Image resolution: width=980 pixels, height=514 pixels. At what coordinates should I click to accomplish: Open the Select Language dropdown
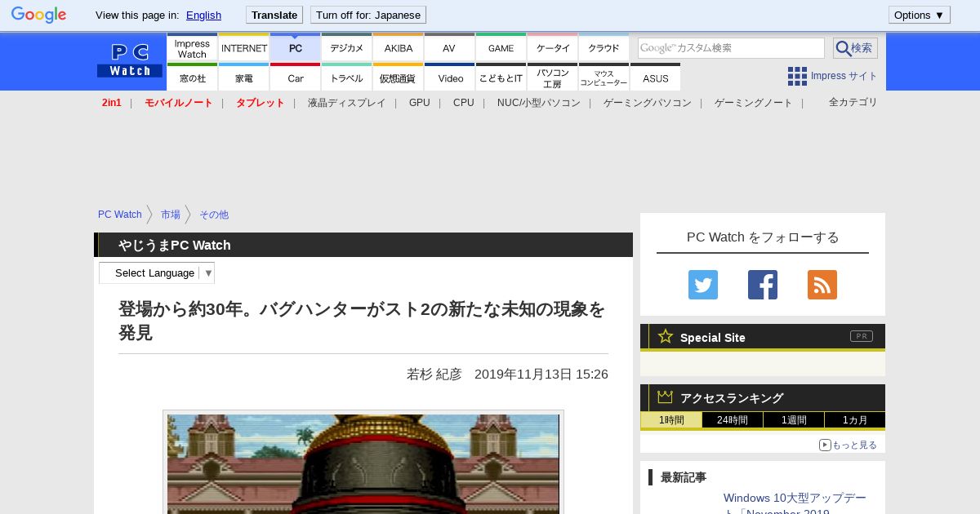point(157,273)
